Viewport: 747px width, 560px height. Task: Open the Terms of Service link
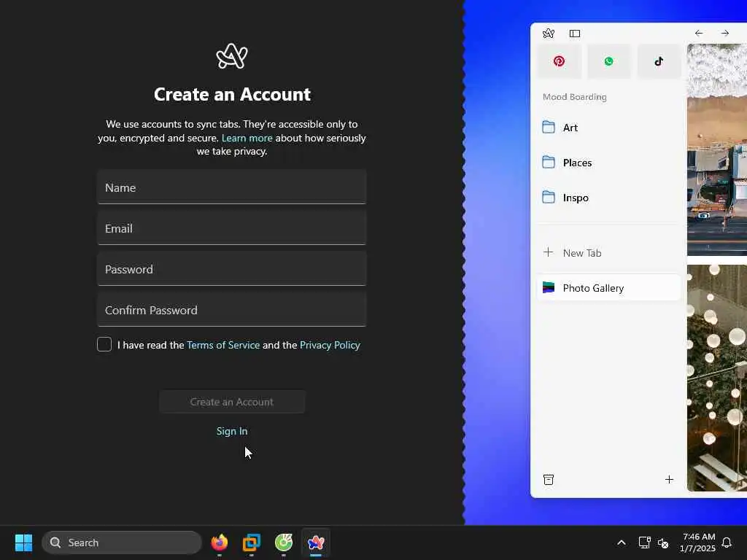pyautogui.click(x=223, y=345)
